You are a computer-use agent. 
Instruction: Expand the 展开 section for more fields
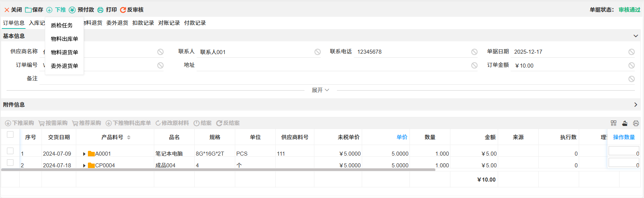click(320, 90)
